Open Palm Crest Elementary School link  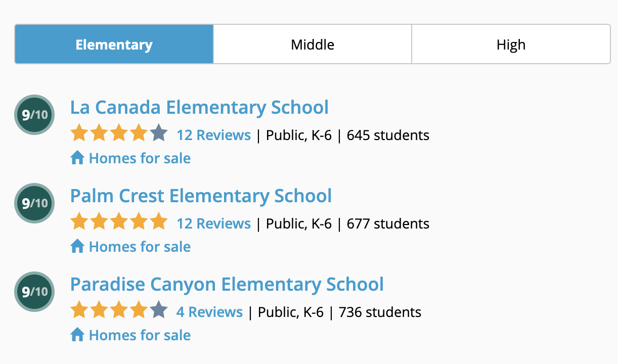tap(201, 196)
